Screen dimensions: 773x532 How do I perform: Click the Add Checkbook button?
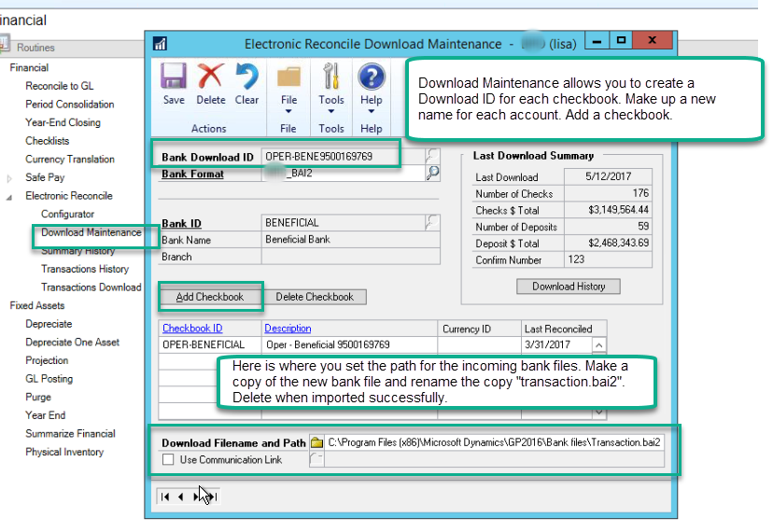pos(210,297)
